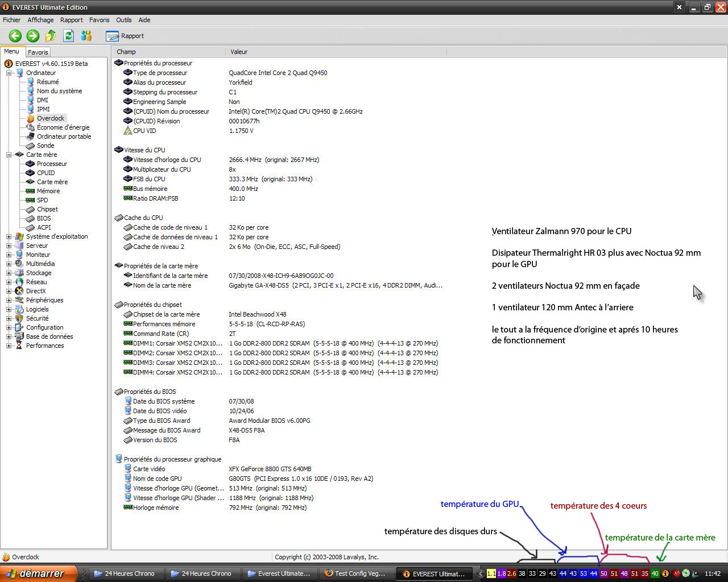Switch to the Menu sidebar tab
728x582 pixels.
point(12,51)
